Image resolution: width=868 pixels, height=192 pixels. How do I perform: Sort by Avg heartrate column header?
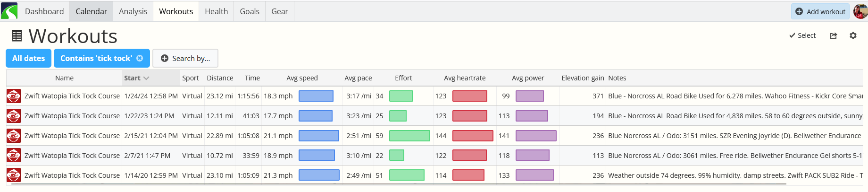pyautogui.click(x=465, y=78)
